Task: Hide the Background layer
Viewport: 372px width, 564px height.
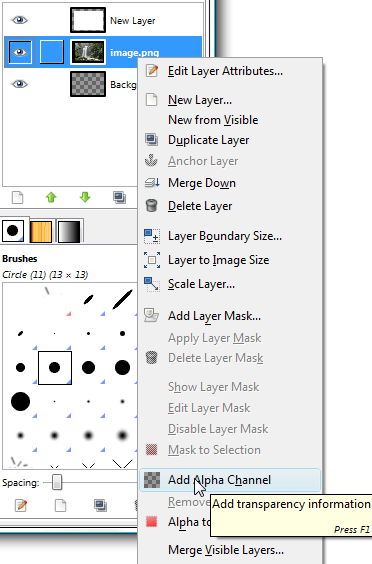Action: coord(20,84)
